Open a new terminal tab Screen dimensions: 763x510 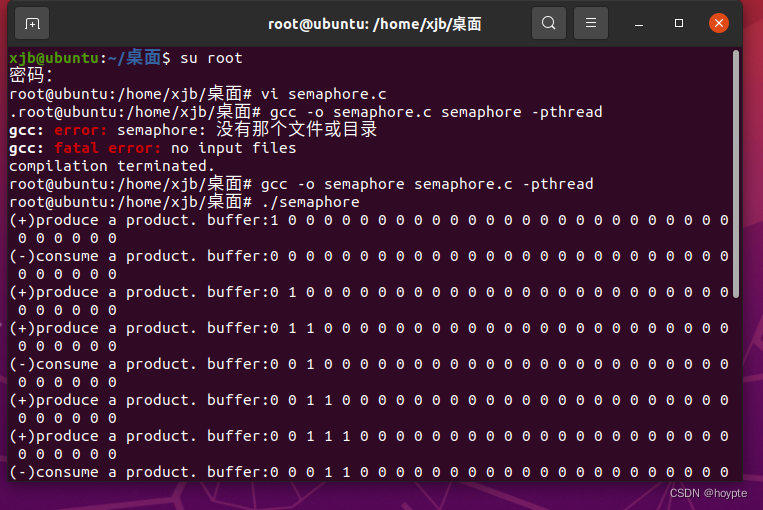pyautogui.click(x=32, y=23)
